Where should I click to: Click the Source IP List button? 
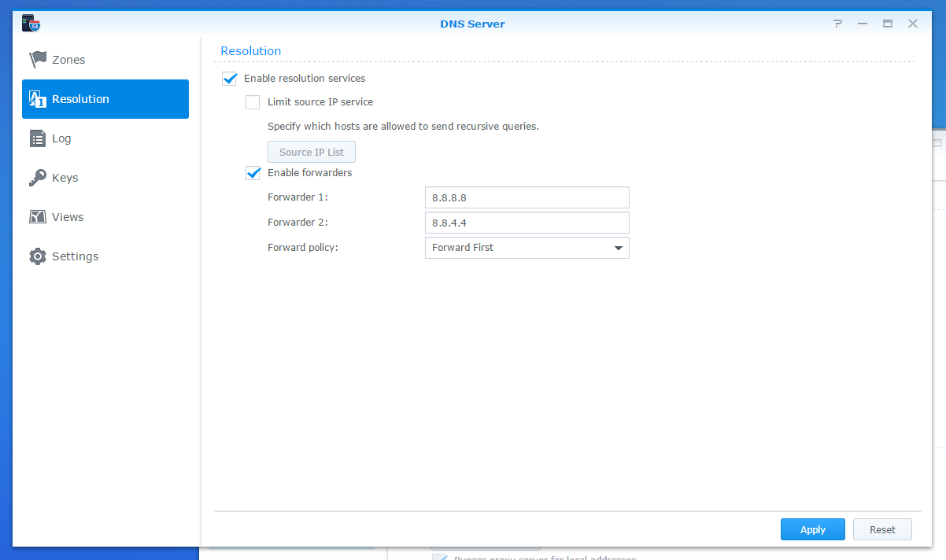[x=312, y=152]
